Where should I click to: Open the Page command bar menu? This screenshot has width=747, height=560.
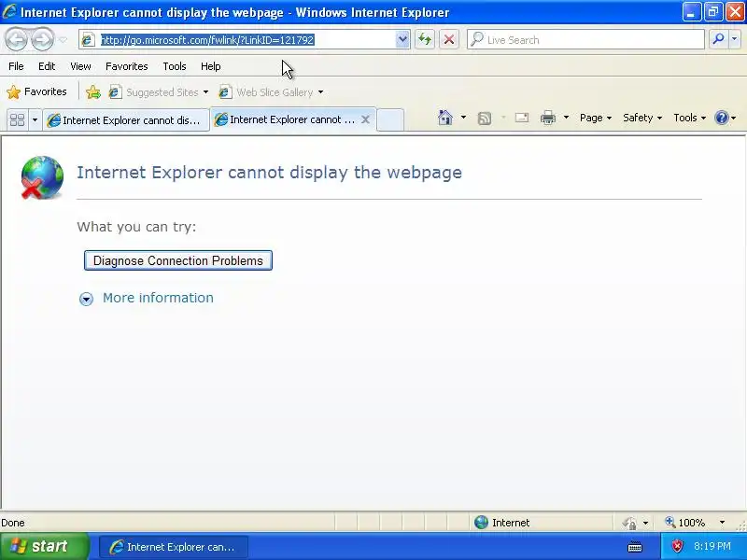coord(596,118)
